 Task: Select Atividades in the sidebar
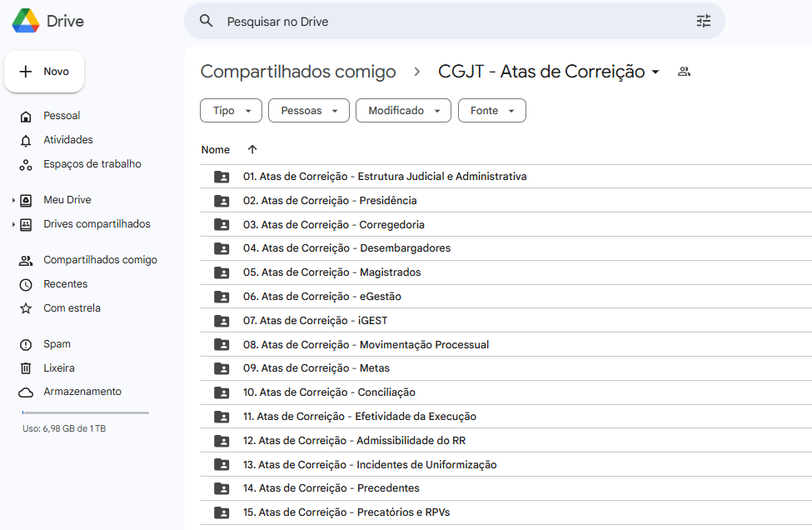(x=67, y=140)
